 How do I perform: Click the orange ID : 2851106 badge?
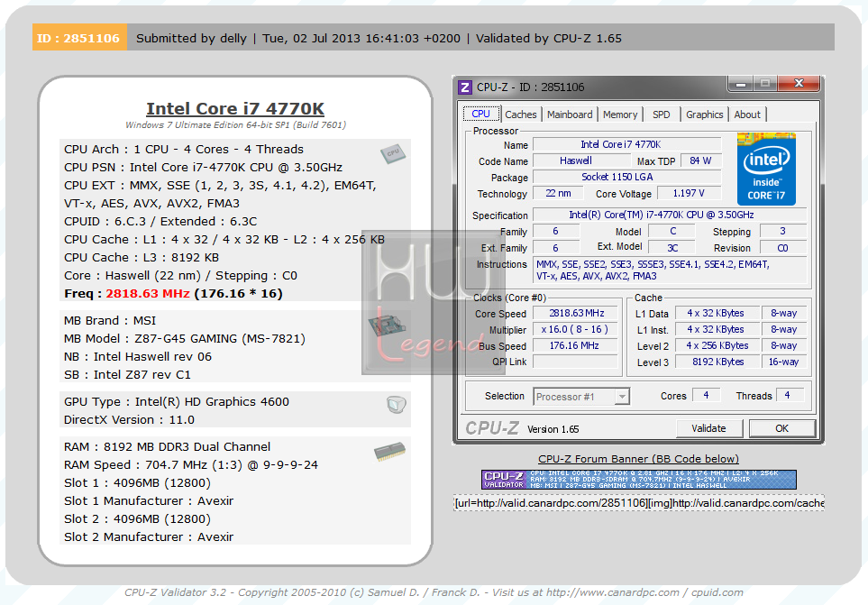(x=79, y=38)
